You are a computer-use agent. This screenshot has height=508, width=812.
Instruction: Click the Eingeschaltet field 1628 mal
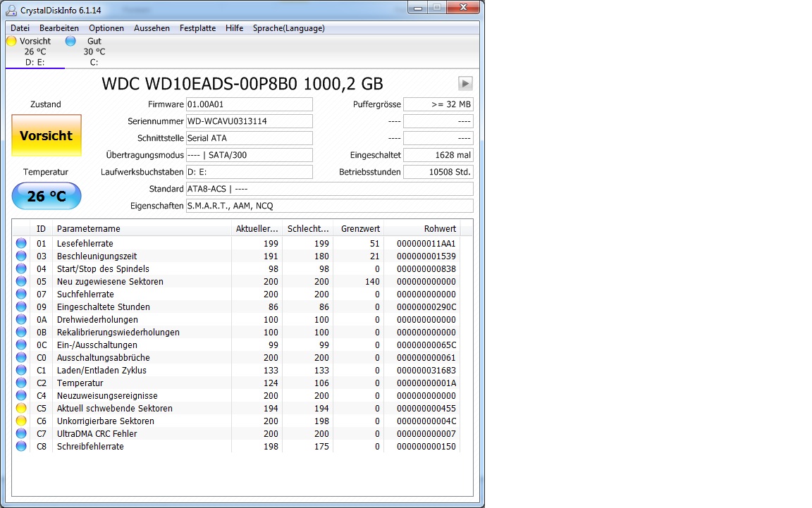[x=438, y=155]
